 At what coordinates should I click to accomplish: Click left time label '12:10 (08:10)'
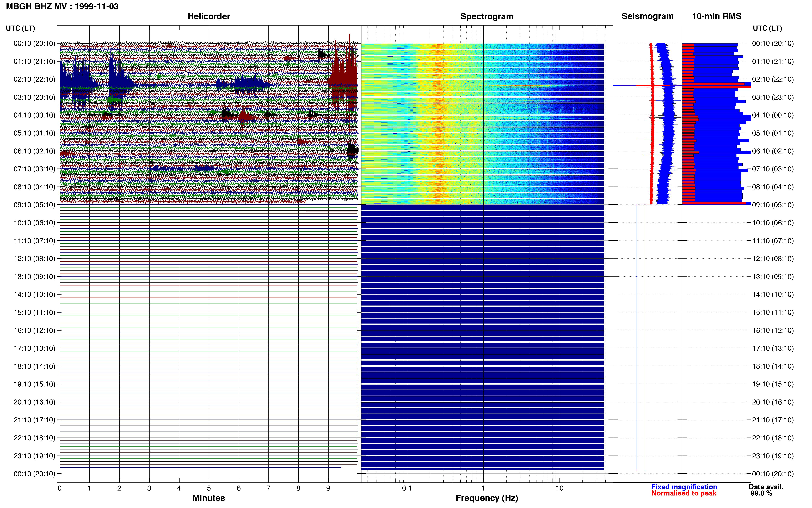[x=34, y=259]
